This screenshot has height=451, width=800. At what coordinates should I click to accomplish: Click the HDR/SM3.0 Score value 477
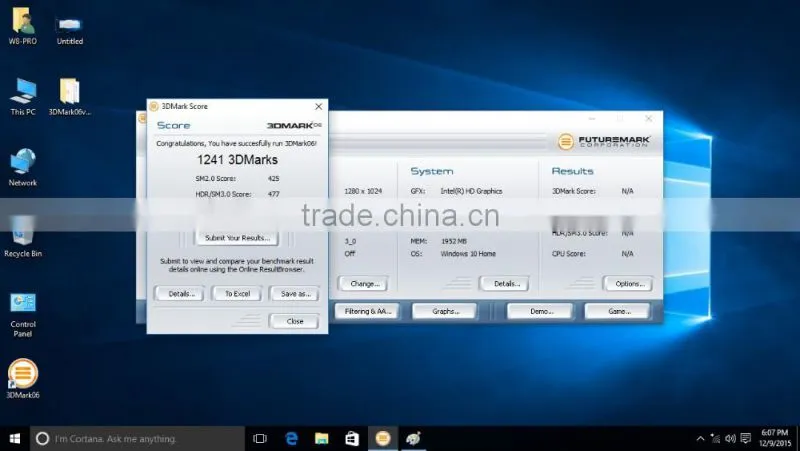click(x=273, y=194)
